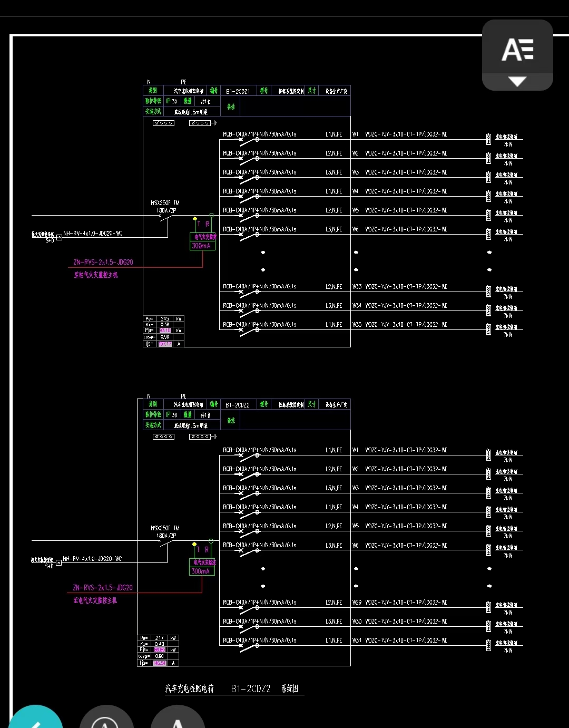Click the NH-RV-4x1.0-JDG20-WC label in upper diagram
Screen dimensions: 569x728
(93, 234)
